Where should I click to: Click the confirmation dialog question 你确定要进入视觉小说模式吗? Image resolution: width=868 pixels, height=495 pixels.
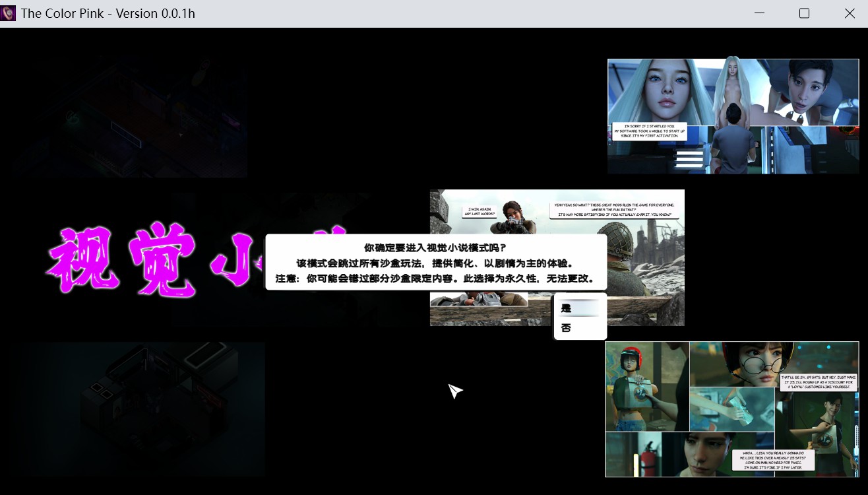click(x=435, y=247)
